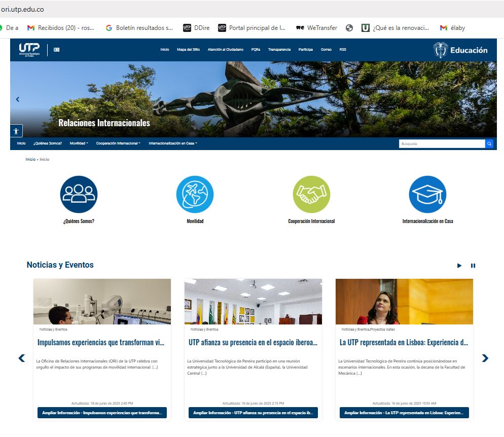
Task: Click Noticias y Eventos tag on second card
Action: (204, 330)
